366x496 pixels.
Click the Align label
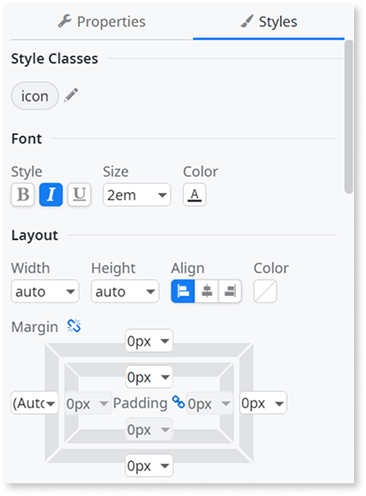click(x=188, y=268)
